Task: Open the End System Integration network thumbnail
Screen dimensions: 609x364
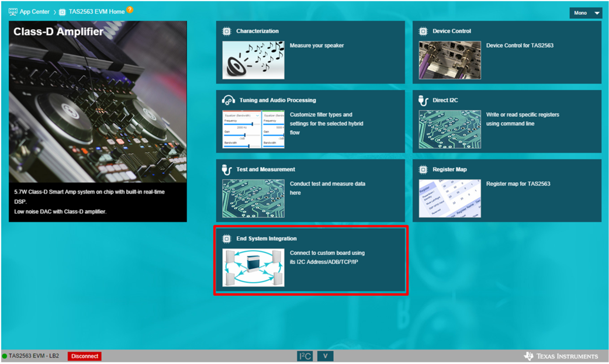Action: [253, 267]
